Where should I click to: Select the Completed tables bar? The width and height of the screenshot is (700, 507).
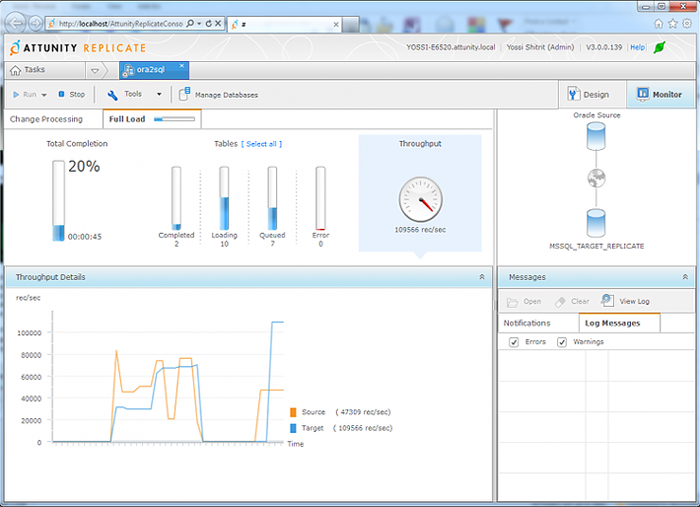pyautogui.click(x=176, y=199)
